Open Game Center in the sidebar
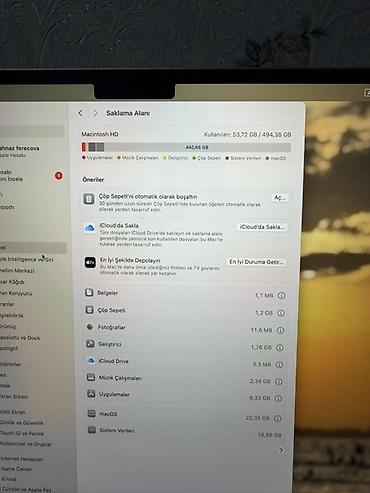 pos(16,469)
